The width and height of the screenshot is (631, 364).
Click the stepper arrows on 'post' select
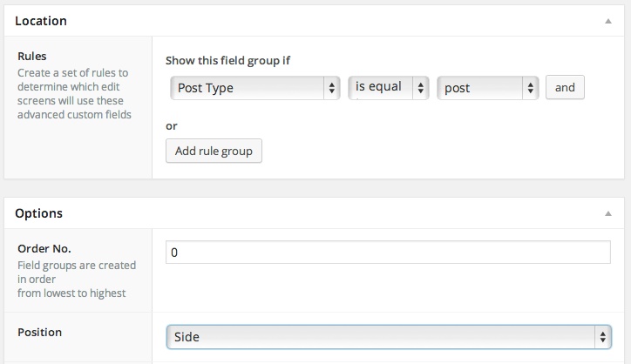[x=531, y=88]
